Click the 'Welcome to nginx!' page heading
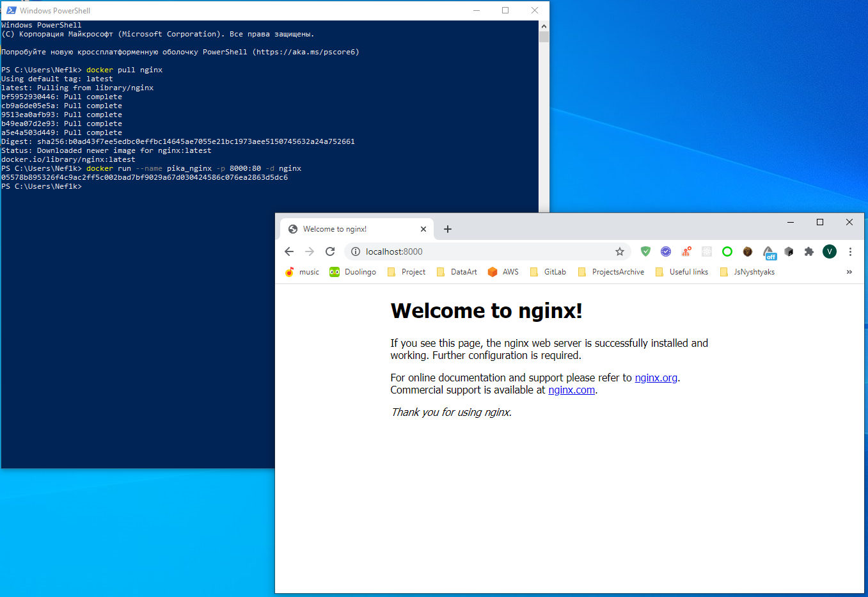 coord(486,310)
